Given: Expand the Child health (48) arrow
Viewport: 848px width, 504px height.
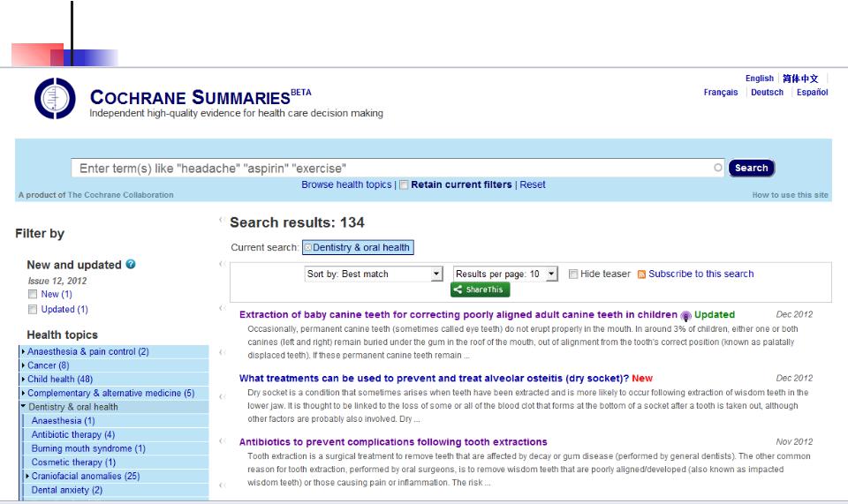Looking at the screenshot, I should click(23, 380).
